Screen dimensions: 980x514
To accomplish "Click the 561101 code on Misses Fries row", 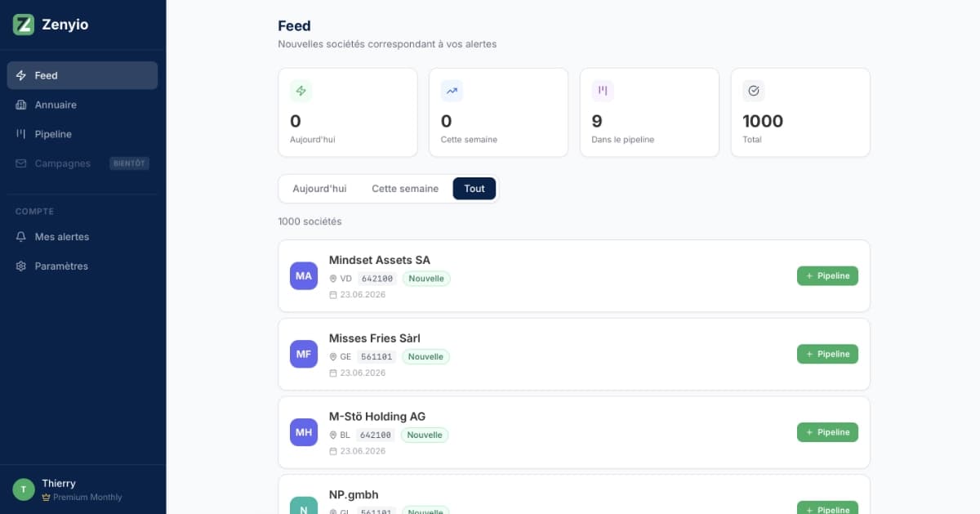I will point(376,357).
